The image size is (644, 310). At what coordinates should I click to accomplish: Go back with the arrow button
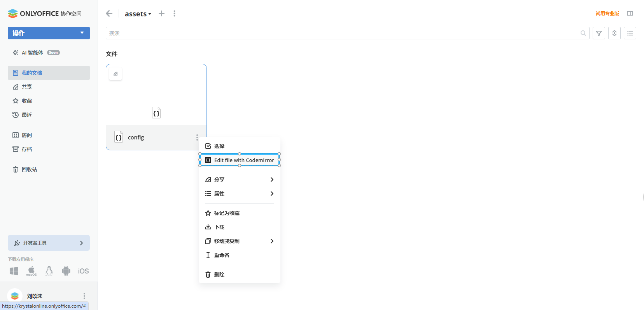click(109, 14)
